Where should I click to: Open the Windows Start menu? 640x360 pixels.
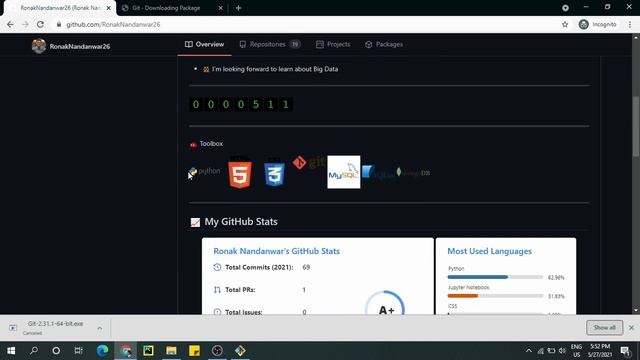click(11, 351)
